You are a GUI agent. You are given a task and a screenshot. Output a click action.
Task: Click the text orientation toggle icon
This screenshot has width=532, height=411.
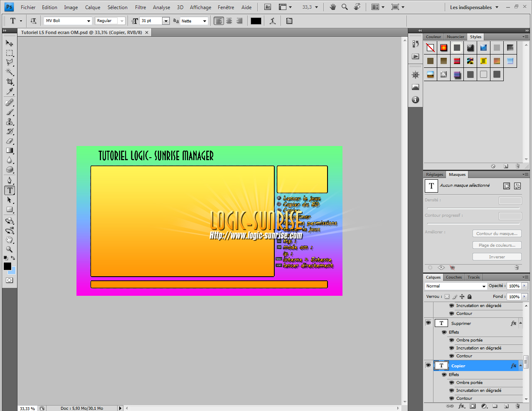(33, 21)
